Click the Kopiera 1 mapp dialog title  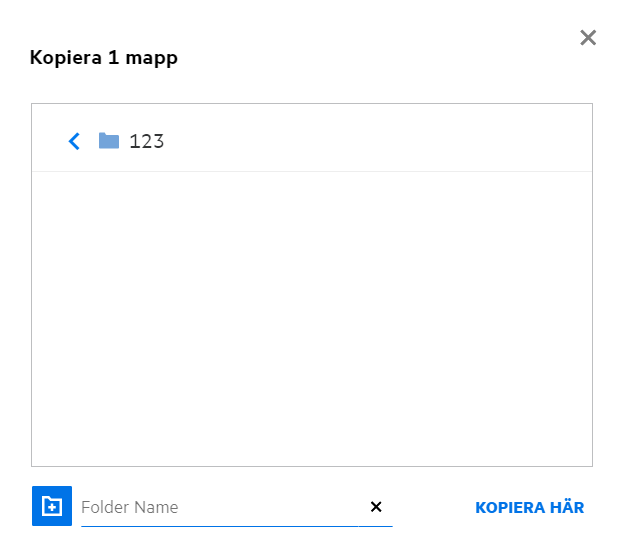(x=104, y=58)
